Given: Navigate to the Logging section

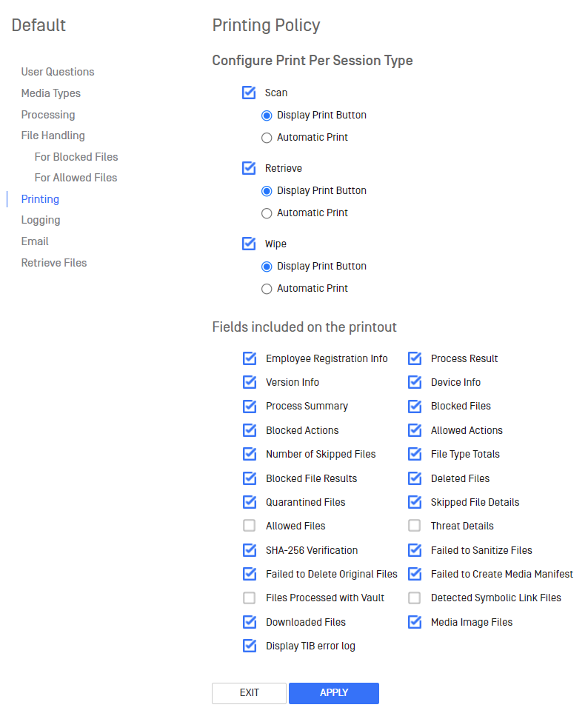Looking at the screenshot, I should pos(41,220).
